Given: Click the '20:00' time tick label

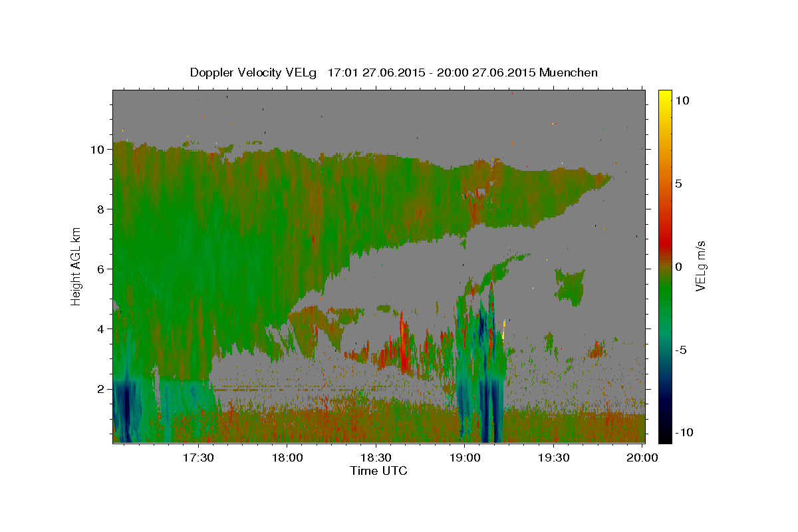Looking at the screenshot, I should pyautogui.click(x=643, y=458).
